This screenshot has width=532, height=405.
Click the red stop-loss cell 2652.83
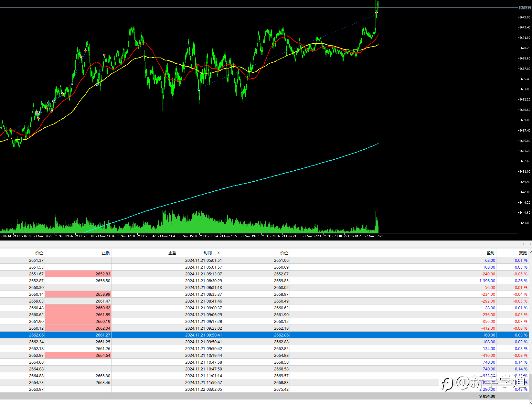point(78,274)
